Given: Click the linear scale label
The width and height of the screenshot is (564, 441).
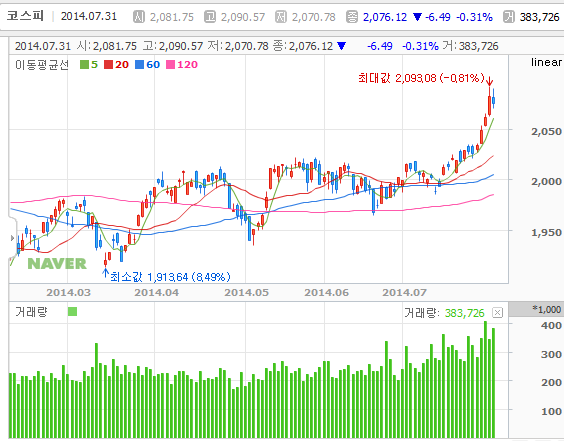Looking at the screenshot, I should [x=546, y=62].
